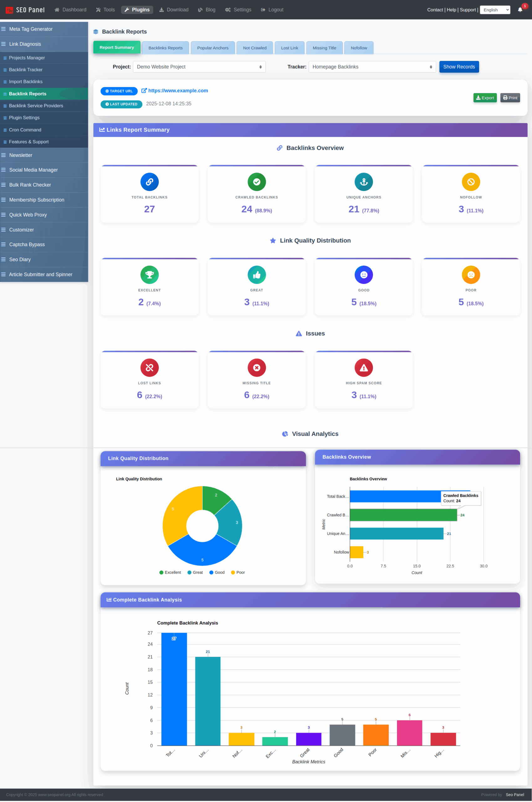Click the Meta Tag Generator hamburger icon
The width and height of the screenshot is (532, 802).
tap(3, 29)
